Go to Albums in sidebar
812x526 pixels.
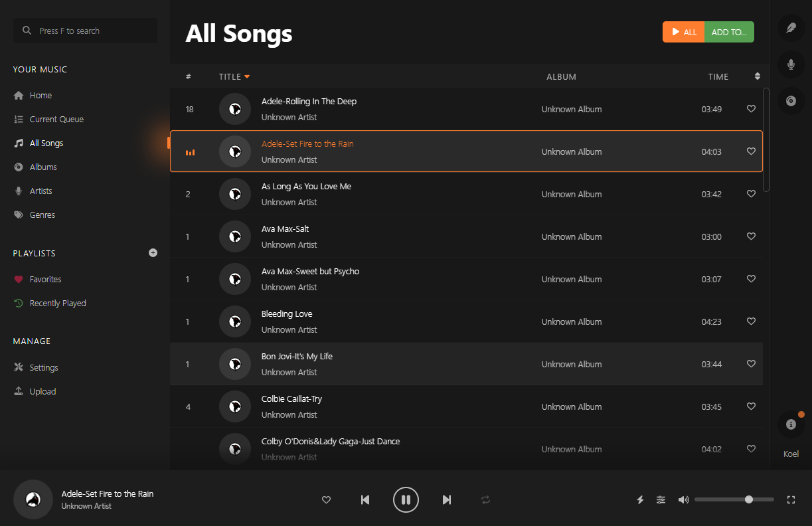43,167
